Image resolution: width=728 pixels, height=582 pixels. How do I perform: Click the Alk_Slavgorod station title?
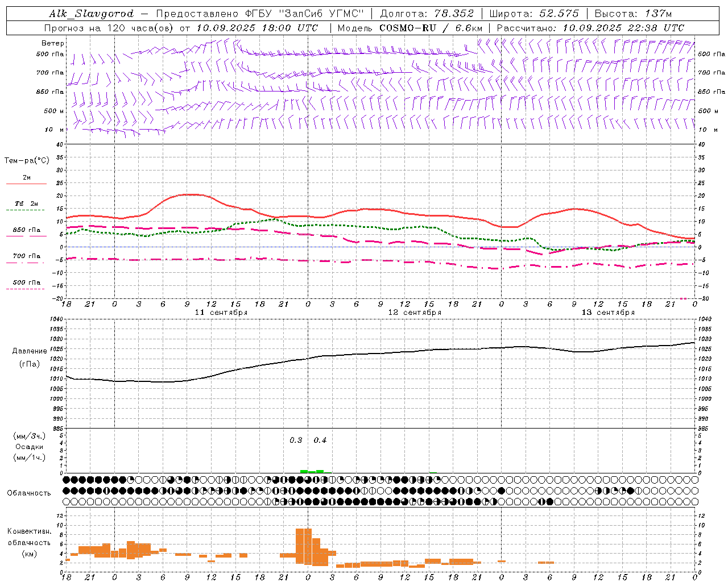coord(91,14)
